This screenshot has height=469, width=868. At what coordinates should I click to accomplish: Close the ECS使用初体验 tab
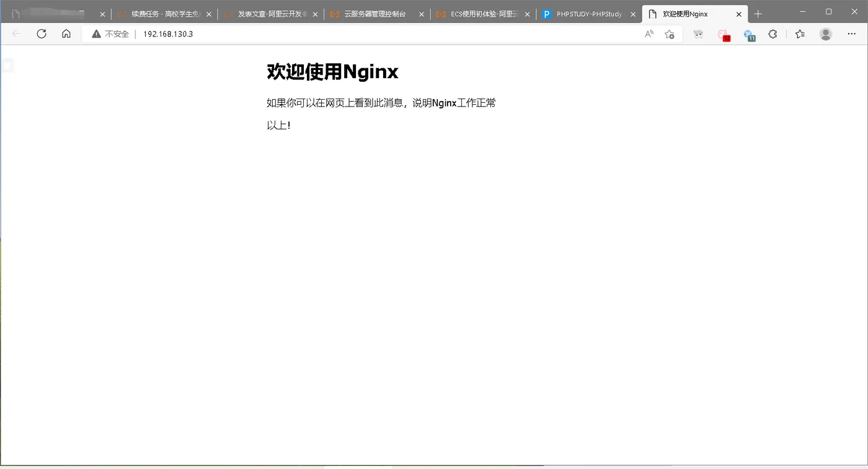coord(527,14)
